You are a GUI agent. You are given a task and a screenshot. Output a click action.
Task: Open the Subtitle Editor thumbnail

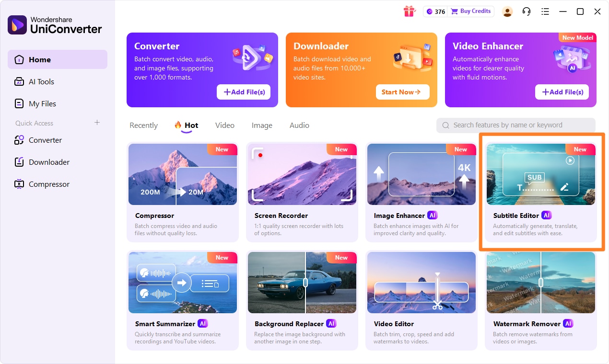coord(541,174)
